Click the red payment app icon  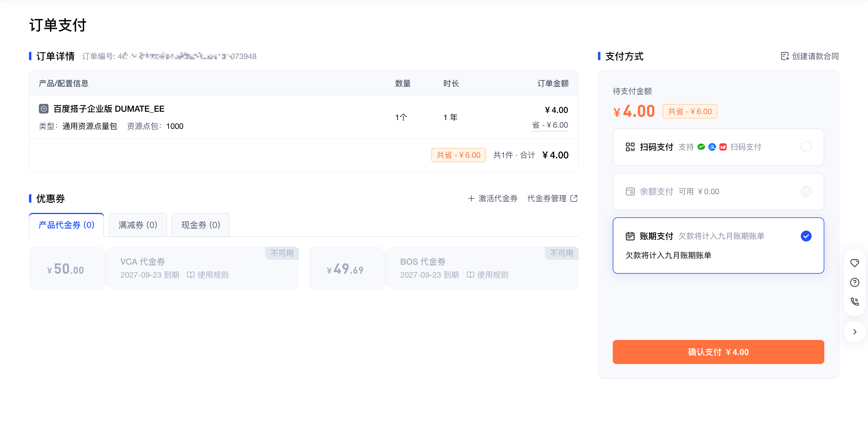coord(723,147)
